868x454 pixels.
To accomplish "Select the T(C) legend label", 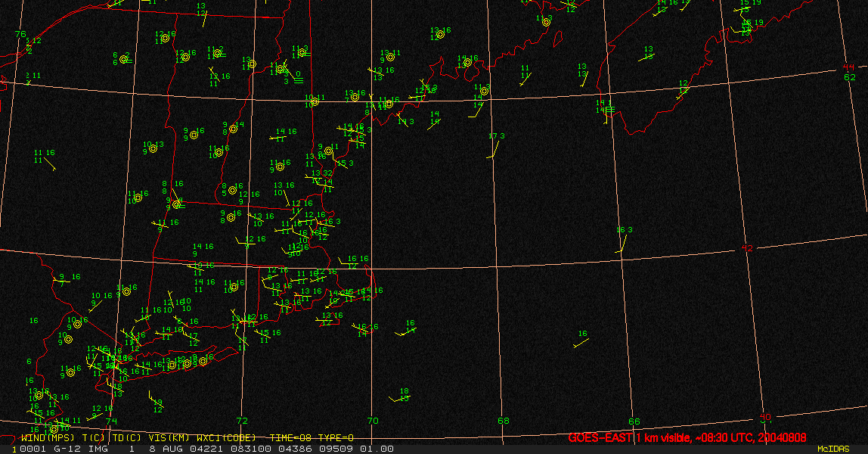I will coord(94,438).
